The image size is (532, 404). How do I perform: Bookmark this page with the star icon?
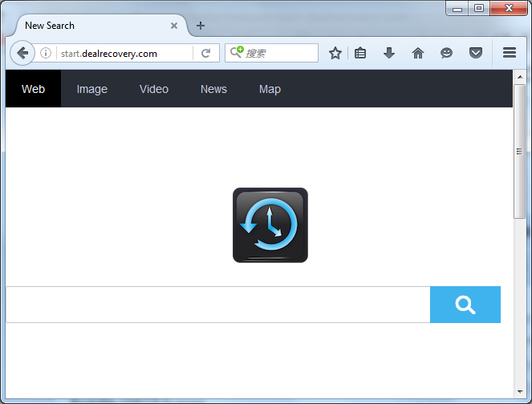pyautogui.click(x=335, y=53)
